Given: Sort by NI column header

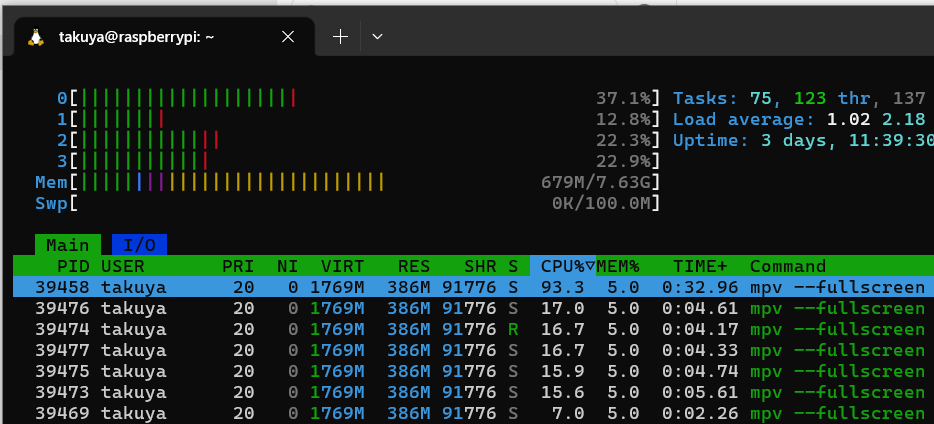Looking at the screenshot, I should click(x=288, y=266).
